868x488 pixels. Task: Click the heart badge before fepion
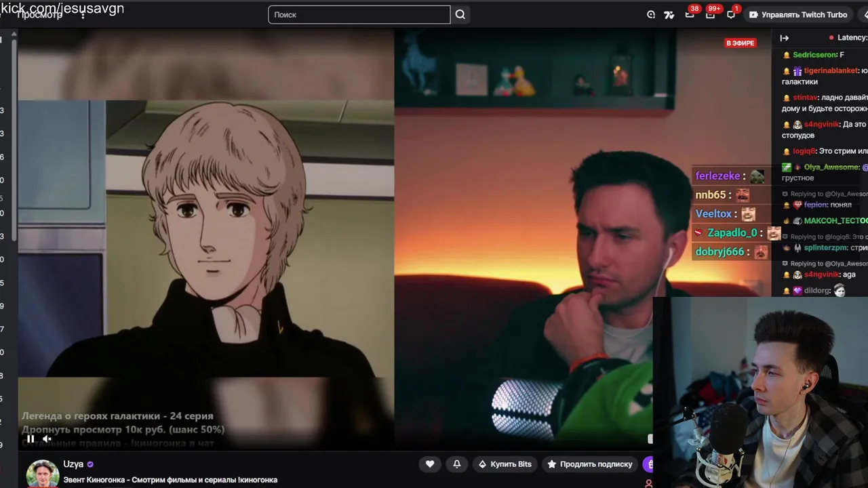798,205
